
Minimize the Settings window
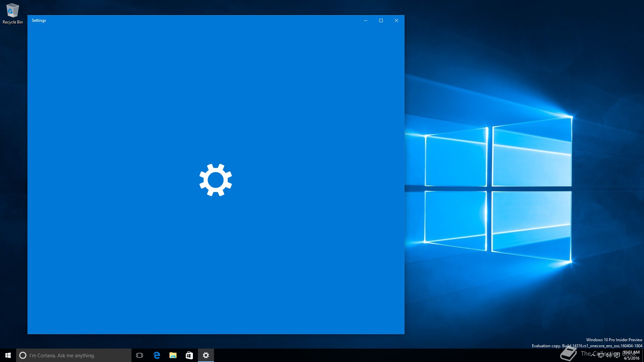(366, 20)
